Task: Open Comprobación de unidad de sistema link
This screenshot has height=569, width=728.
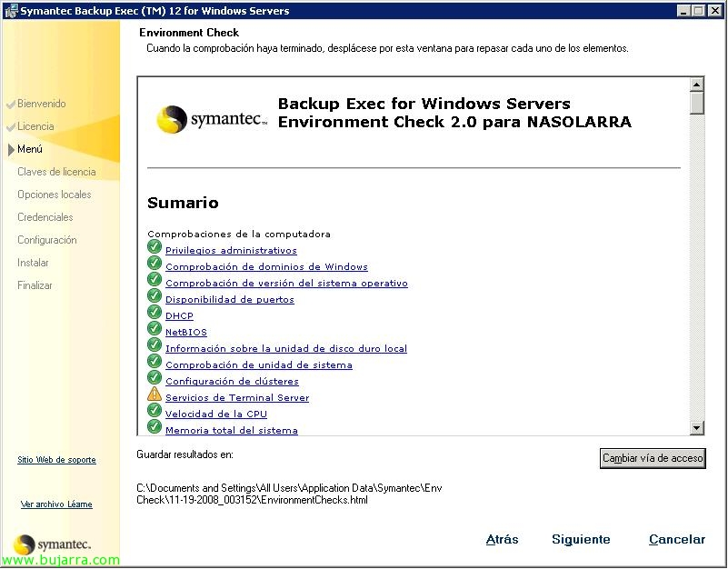Action: (259, 365)
